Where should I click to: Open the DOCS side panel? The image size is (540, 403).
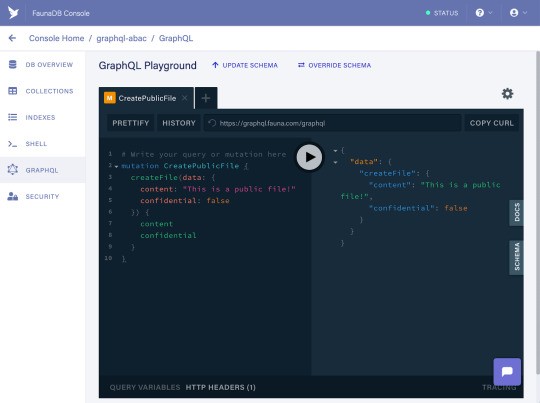coord(516,213)
